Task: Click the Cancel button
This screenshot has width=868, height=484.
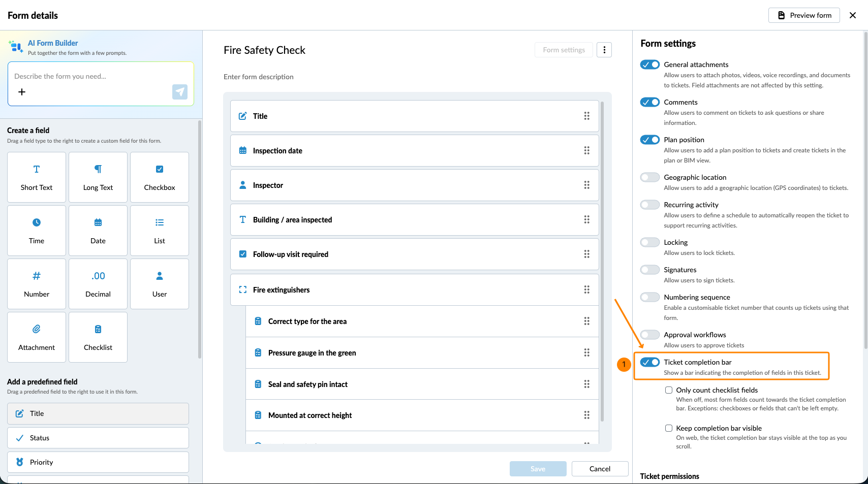Action: (x=600, y=469)
